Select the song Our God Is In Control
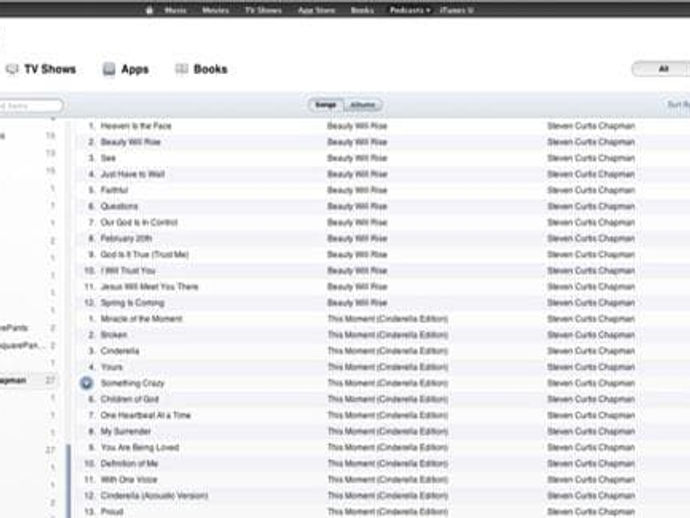 [139, 222]
